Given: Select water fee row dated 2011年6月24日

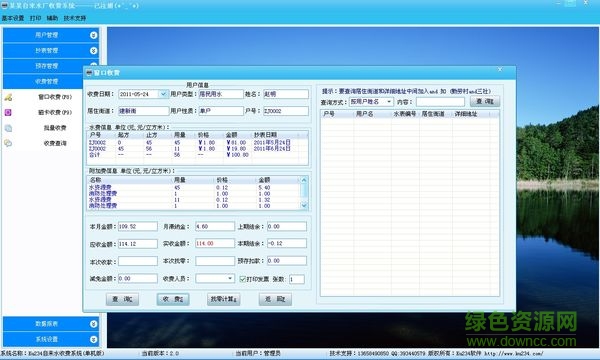Looking at the screenshot, I should pos(197,148).
